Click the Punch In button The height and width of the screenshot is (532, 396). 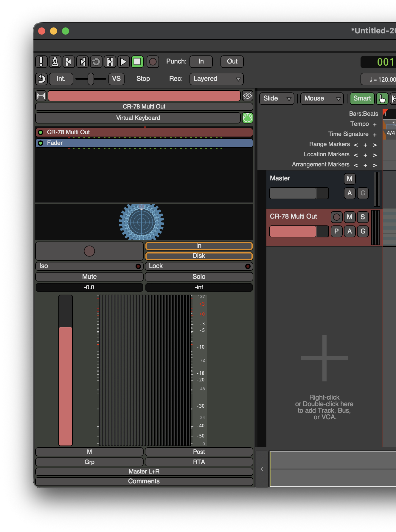pos(201,61)
